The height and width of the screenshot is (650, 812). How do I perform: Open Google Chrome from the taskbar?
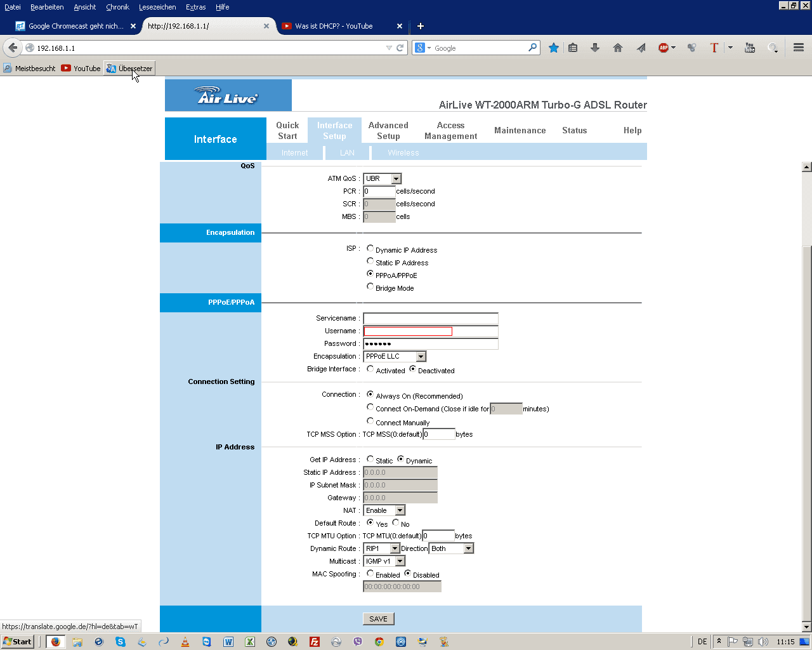[379, 642]
